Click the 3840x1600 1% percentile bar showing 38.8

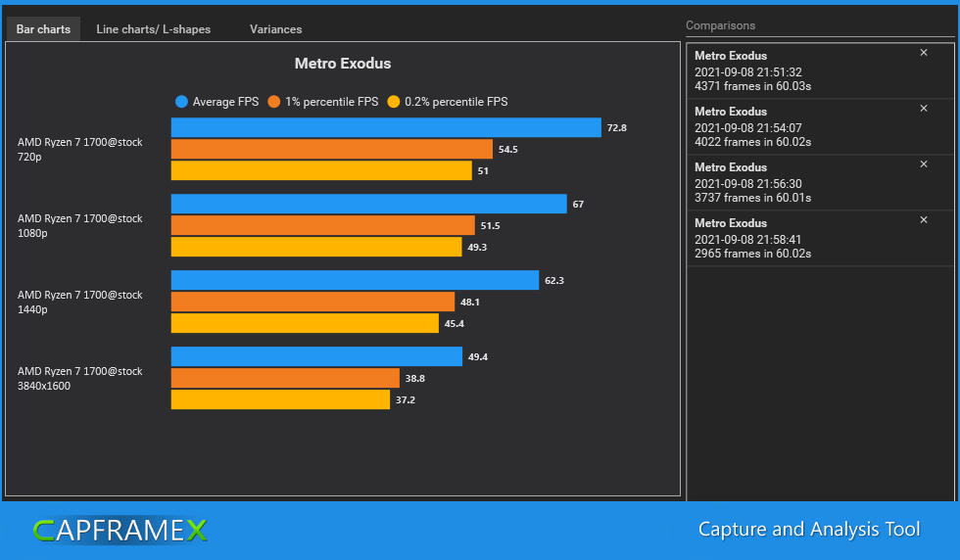[285, 378]
